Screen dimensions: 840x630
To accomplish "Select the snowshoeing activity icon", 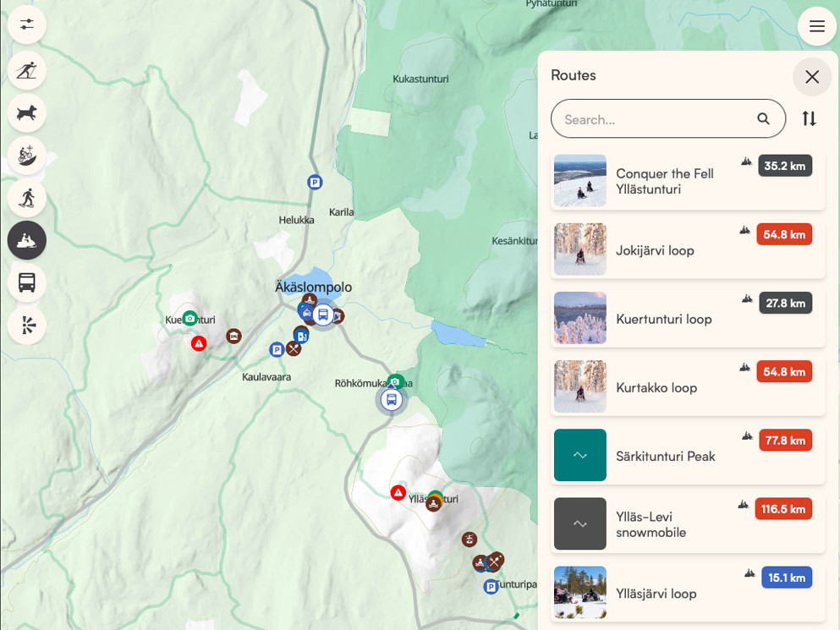I will (x=27, y=198).
